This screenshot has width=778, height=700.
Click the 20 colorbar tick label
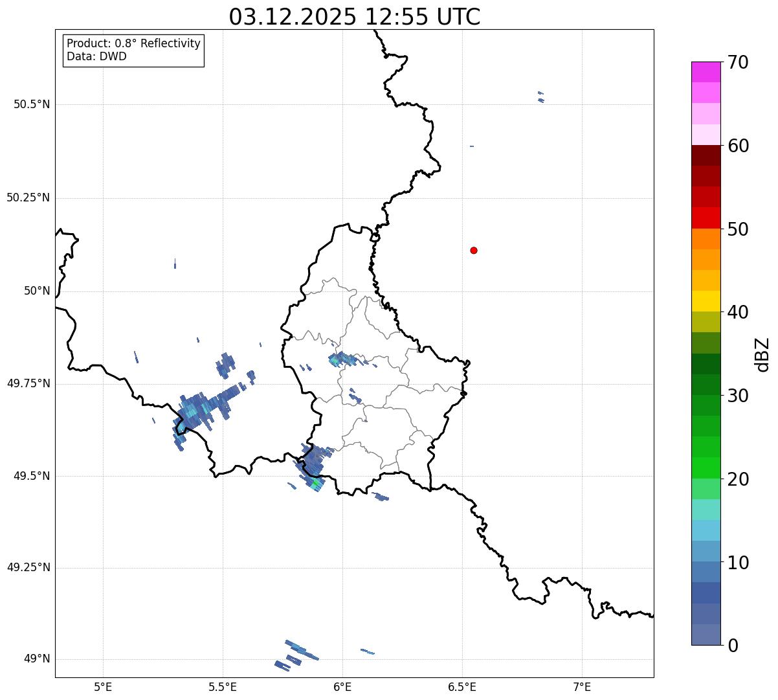pyautogui.click(x=738, y=479)
